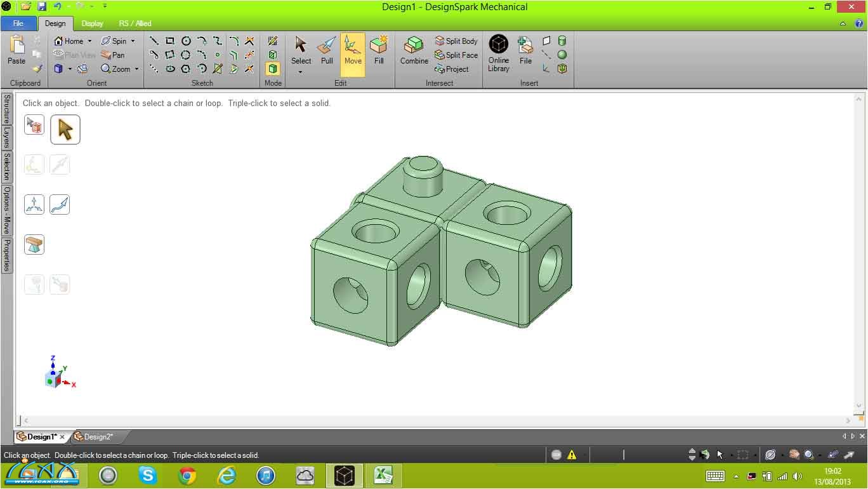Open the Zoom dropdown arrow
The height and width of the screenshot is (489, 868).
pos(136,69)
